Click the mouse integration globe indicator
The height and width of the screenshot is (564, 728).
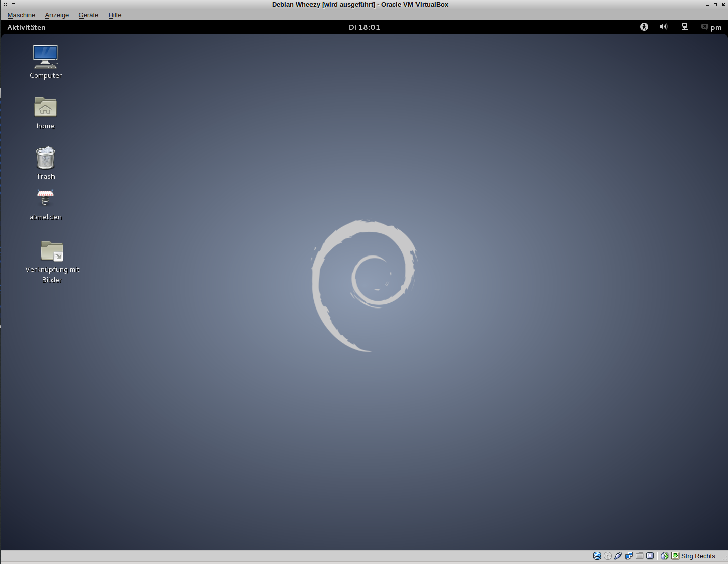pyautogui.click(x=665, y=556)
